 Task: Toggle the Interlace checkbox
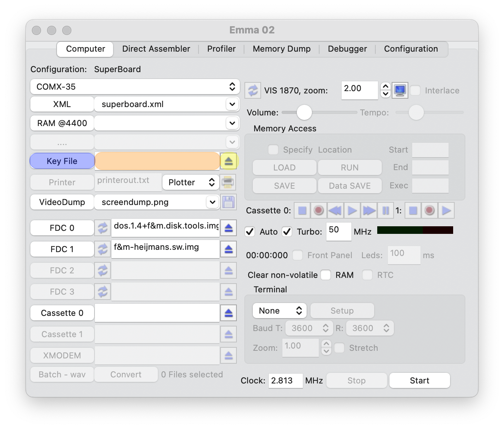tap(416, 90)
